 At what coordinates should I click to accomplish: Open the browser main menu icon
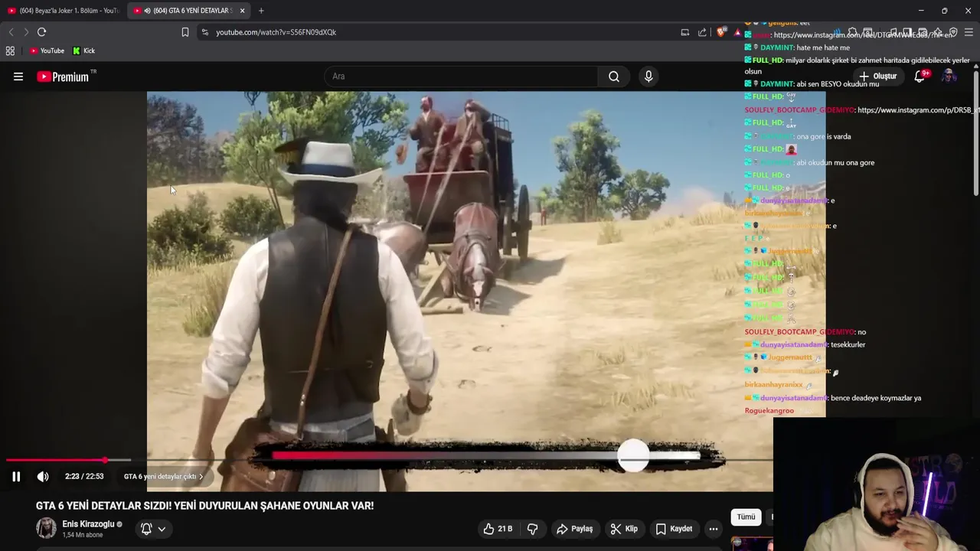point(969,32)
